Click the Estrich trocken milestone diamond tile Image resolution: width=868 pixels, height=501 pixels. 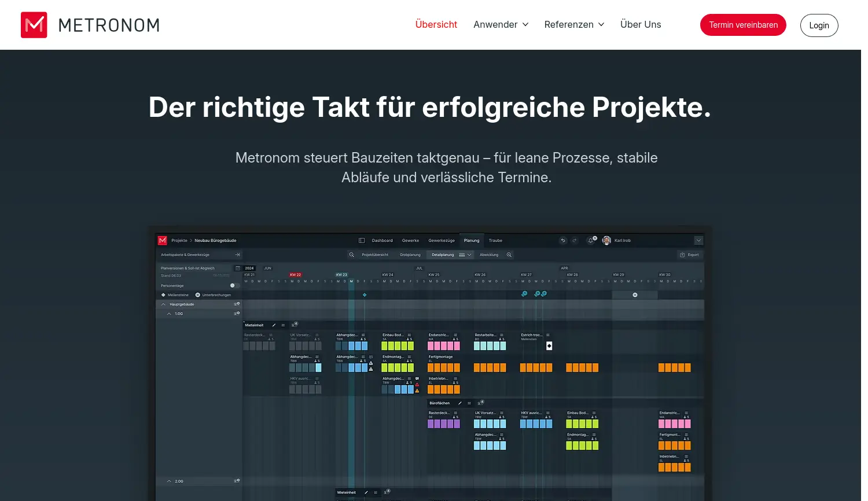pos(549,346)
